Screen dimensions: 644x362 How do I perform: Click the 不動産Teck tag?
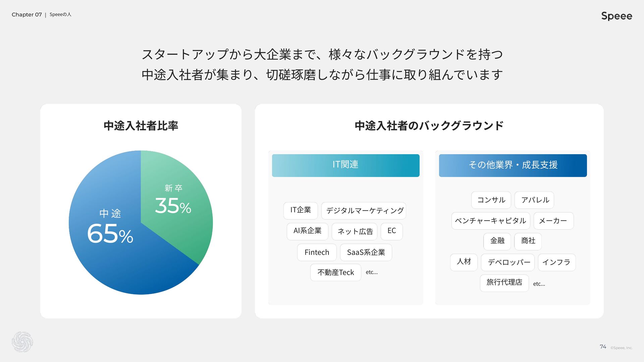(335, 273)
